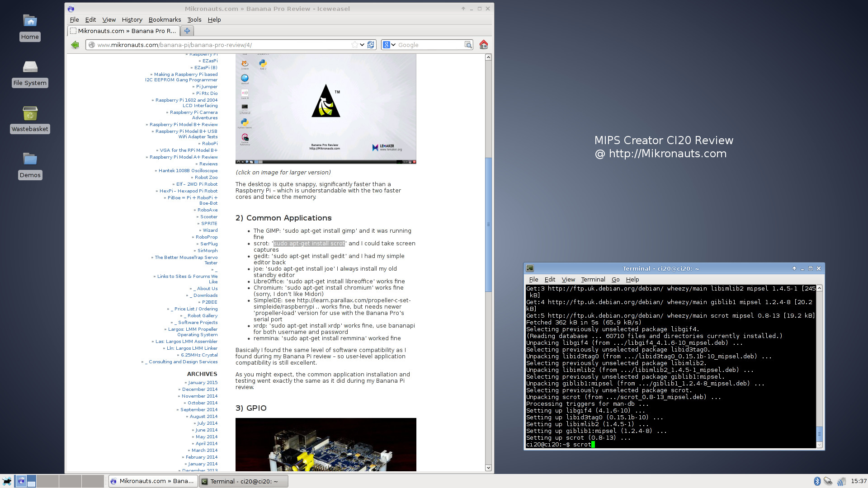Select the Mikronauts.com Banana Pro tab
Image resolution: width=868 pixels, height=488 pixels.
(x=123, y=31)
